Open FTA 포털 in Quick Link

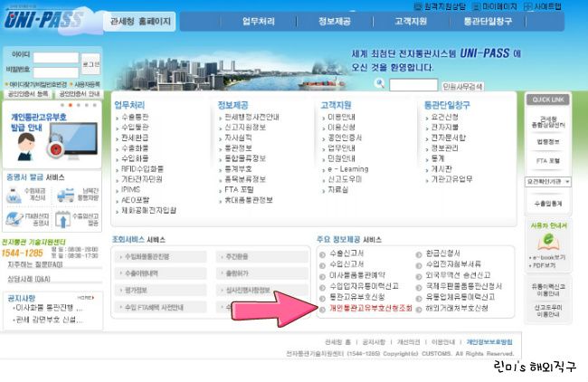(548, 160)
